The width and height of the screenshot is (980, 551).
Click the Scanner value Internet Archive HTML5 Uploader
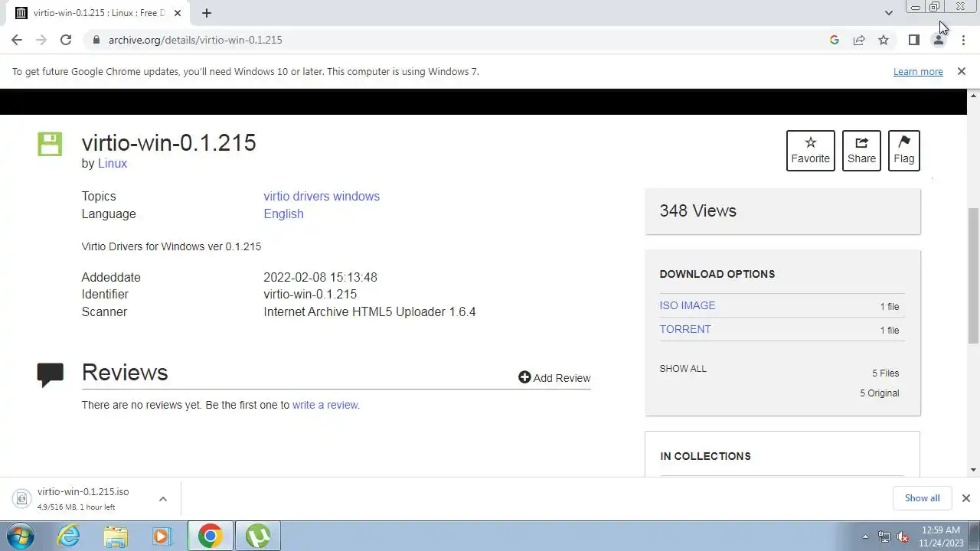370,311
